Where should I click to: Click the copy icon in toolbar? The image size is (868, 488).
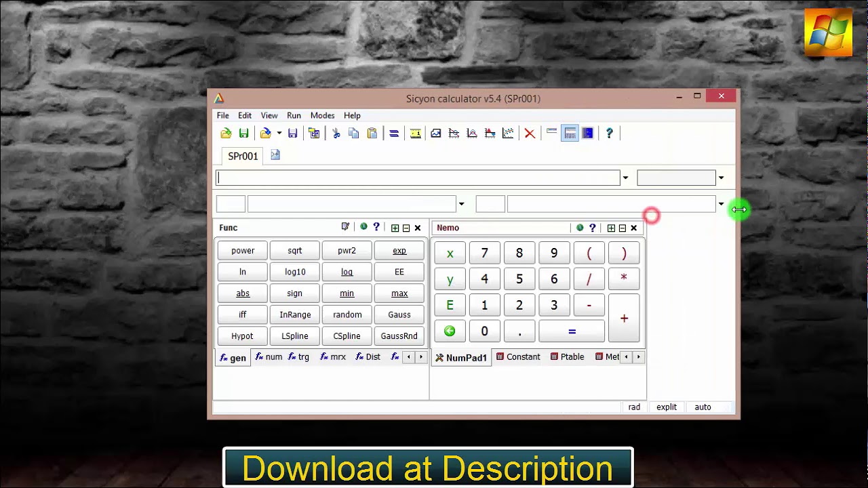354,134
